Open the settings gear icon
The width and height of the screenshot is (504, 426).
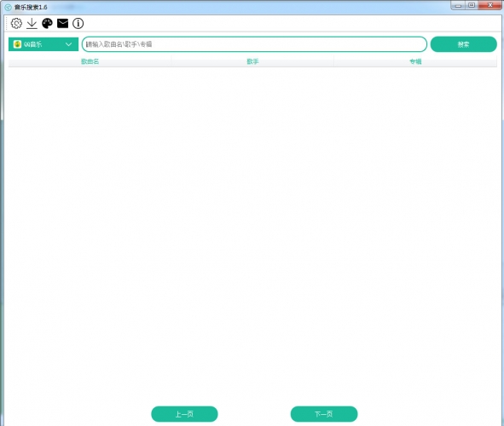pyautogui.click(x=16, y=24)
